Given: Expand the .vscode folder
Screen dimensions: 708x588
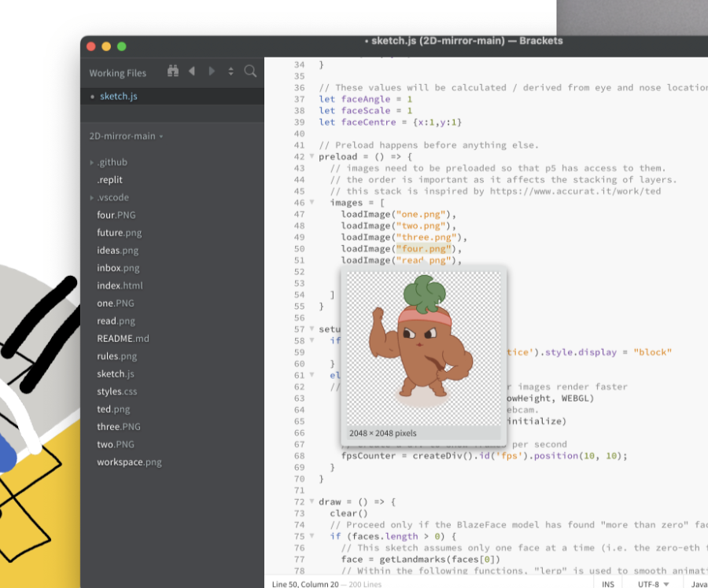Looking at the screenshot, I should point(92,198).
